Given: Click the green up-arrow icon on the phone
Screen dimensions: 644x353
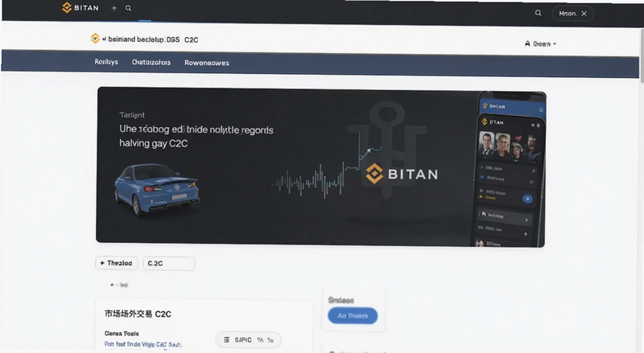Looking at the screenshot, I should click(482, 168).
